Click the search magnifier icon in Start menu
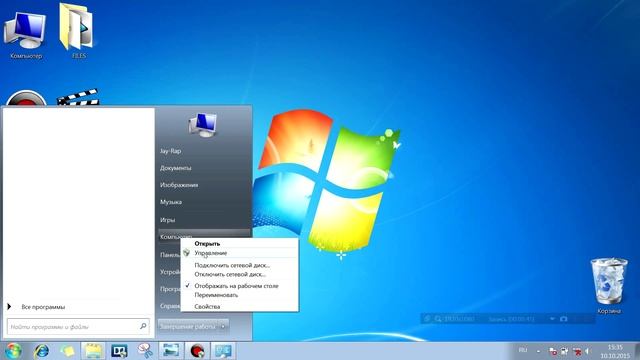 point(143,326)
